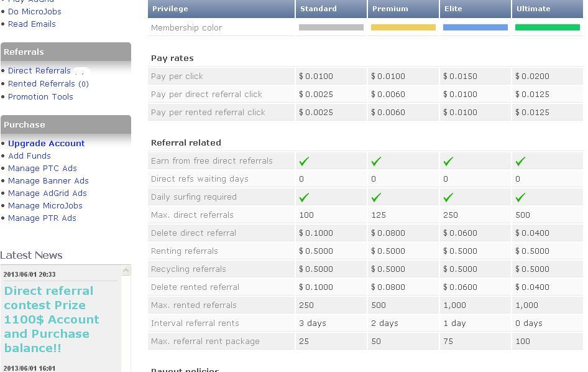Viewport: 588px width, 372px height.
Task: Open Manage PTR Ads
Action: click(42, 218)
